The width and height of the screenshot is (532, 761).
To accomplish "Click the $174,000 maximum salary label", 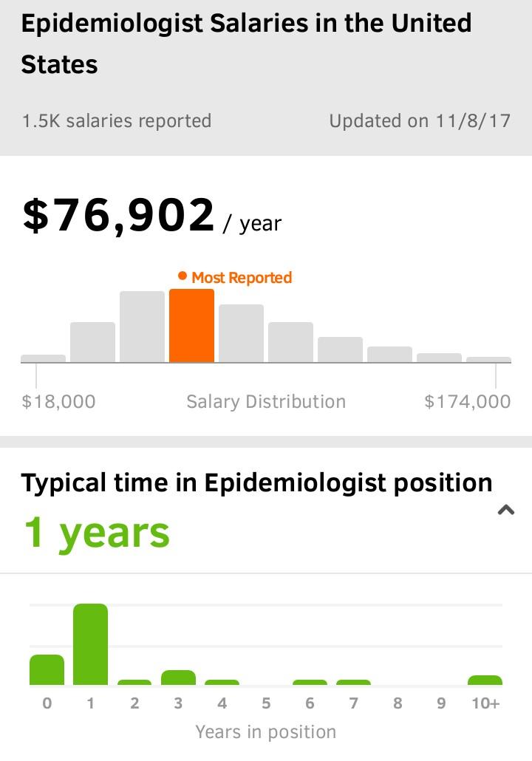I will [467, 402].
